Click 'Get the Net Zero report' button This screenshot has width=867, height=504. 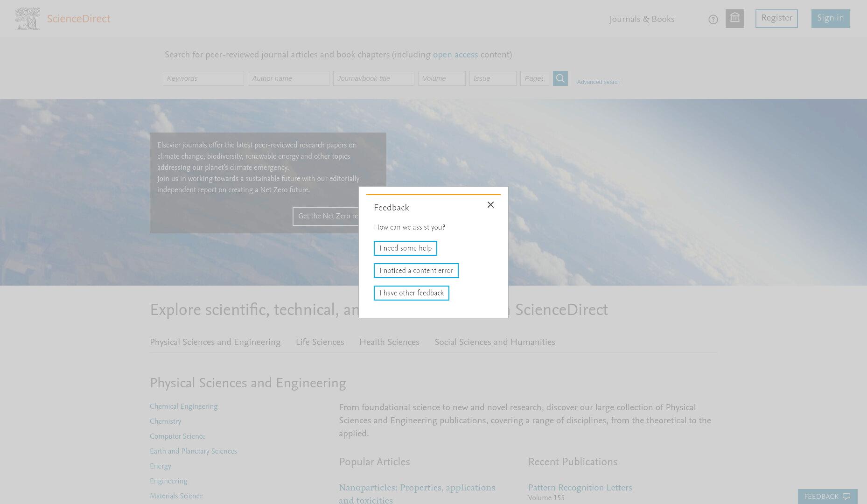coord(326,217)
